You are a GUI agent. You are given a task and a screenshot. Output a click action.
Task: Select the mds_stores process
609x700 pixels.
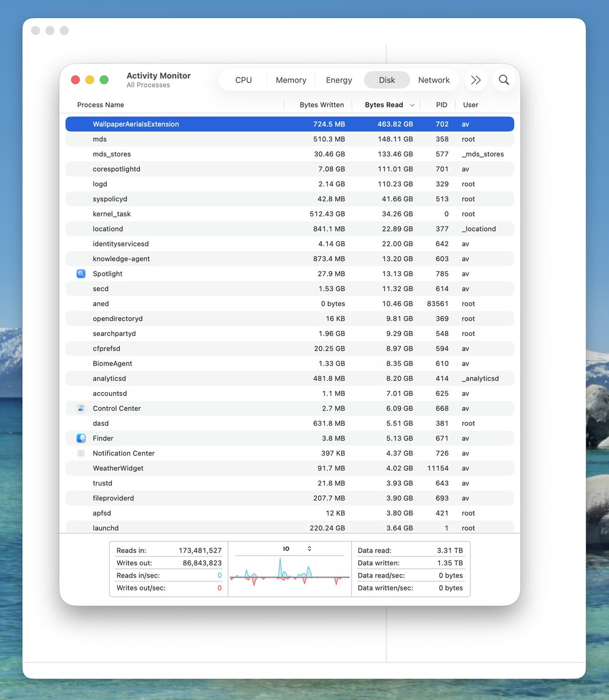(x=289, y=154)
